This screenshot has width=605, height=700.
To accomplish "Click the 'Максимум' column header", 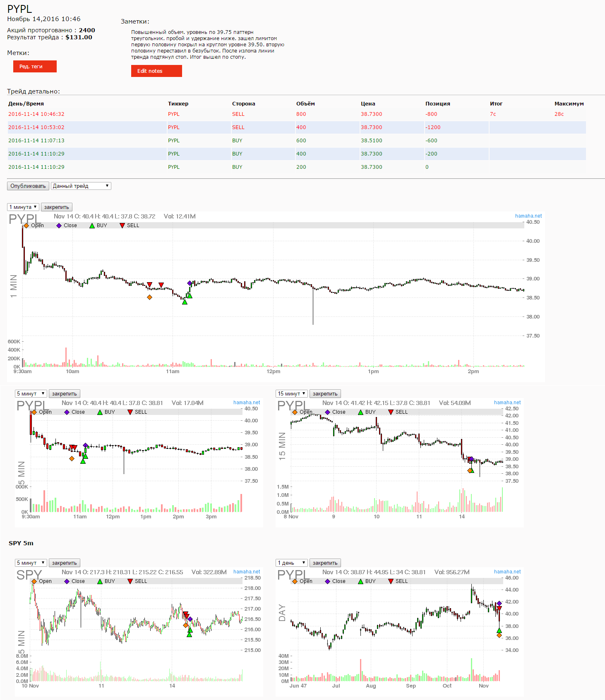I will point(569,104).
